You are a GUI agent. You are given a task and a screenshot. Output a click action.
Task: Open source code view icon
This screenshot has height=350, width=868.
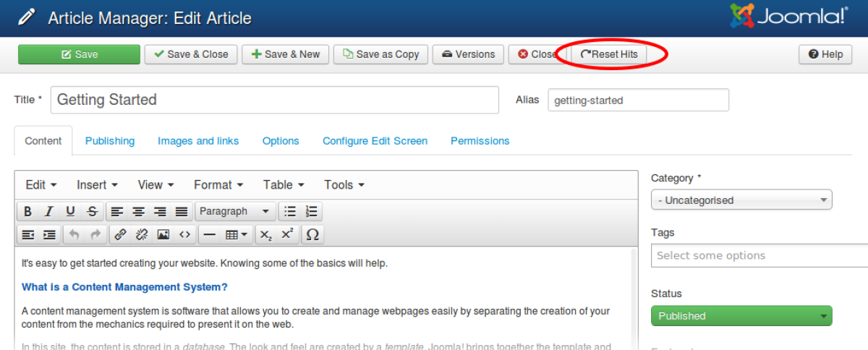click(x=184, y=234)
